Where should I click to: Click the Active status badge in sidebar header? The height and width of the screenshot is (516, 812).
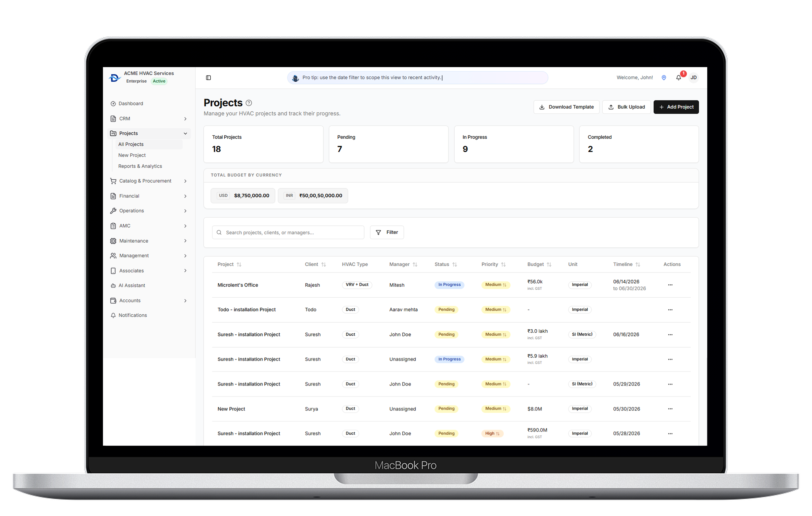[x=159, y=81]
